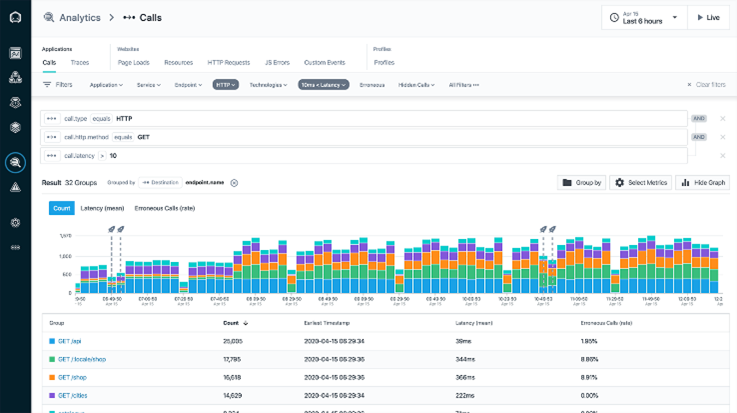Toggle the AND operator after the call.http.method filter
The height and width of the screenshot is (413, 737).
[x=699, y=137]
